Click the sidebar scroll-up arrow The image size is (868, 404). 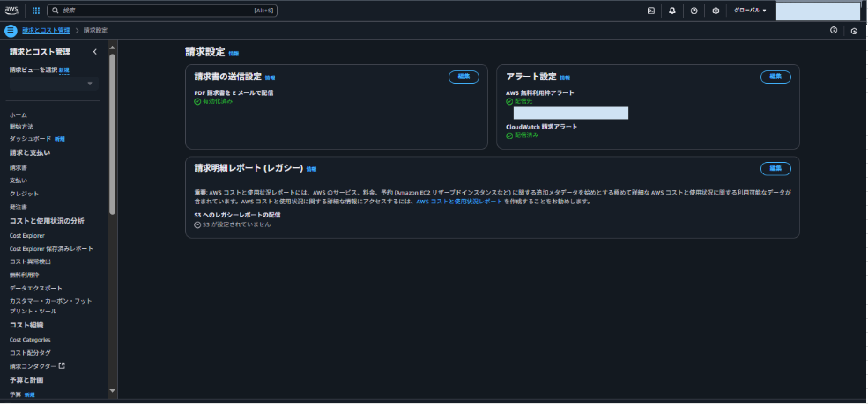[x=113, y=46]
